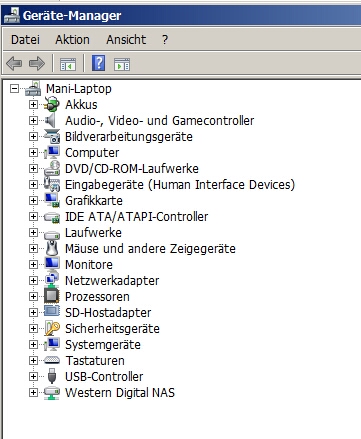Expand the Monitore category

click(33, 265)
